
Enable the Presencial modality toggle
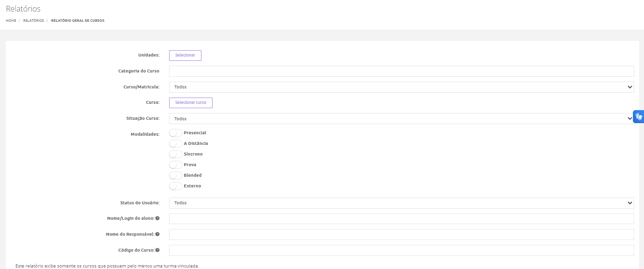(x=176, y=133)
